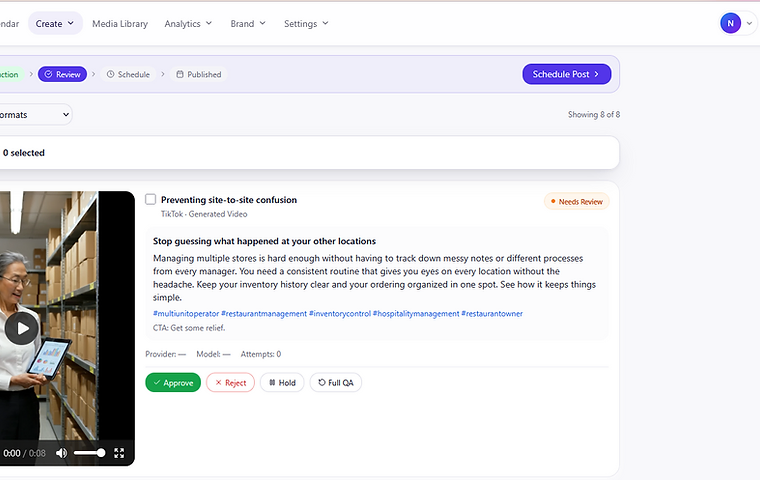Screen dimensions: 760x480
Task: Open the Published step
Action: (x=199, y=74)
